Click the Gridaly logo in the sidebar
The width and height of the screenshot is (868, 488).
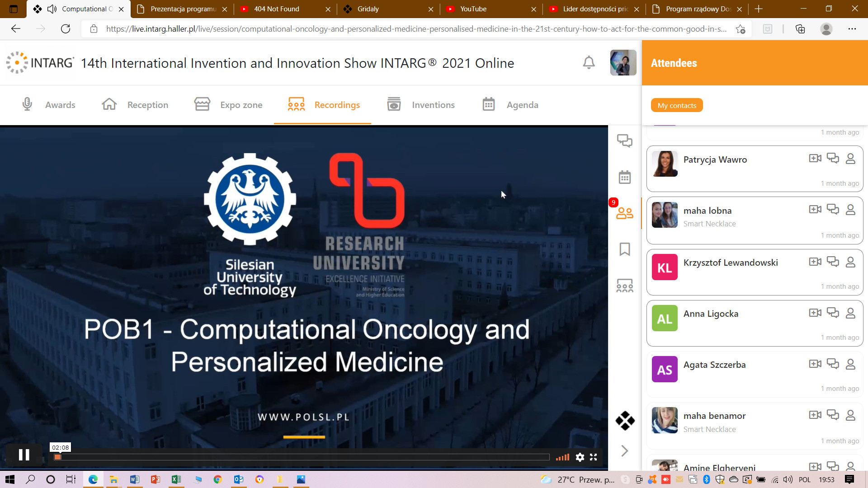coord(625,421)
